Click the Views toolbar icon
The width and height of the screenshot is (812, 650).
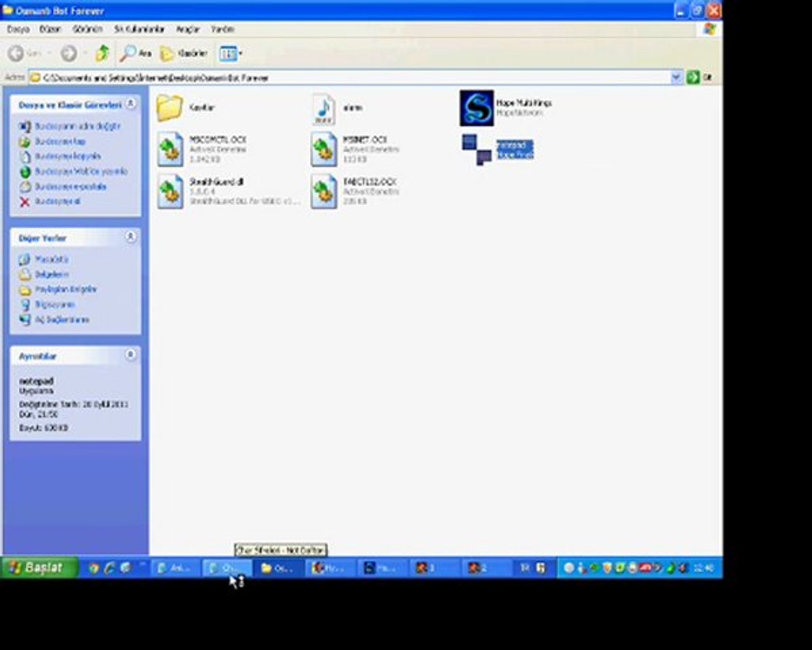228,54
